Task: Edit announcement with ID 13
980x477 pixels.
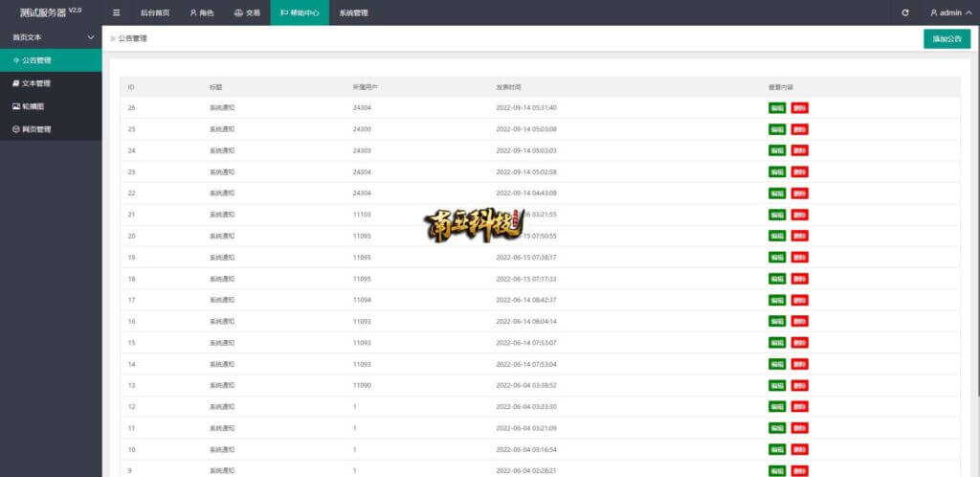Action: (777, 385)
